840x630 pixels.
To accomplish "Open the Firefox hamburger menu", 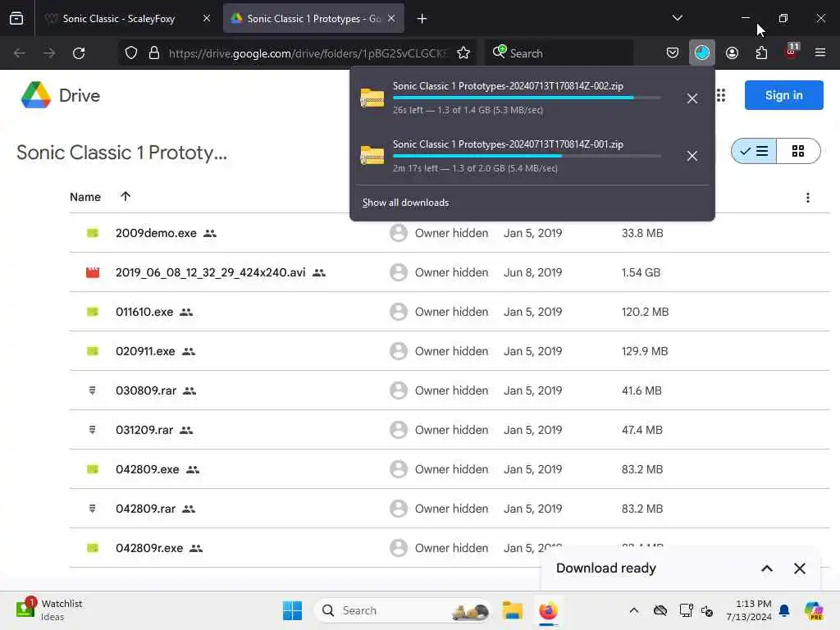I will (x=819, y=52).
